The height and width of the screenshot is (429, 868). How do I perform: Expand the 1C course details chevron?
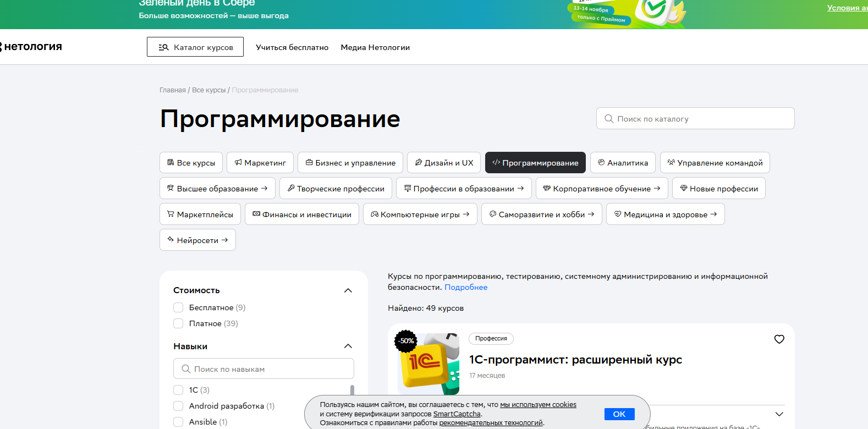[x=779, y=414]
